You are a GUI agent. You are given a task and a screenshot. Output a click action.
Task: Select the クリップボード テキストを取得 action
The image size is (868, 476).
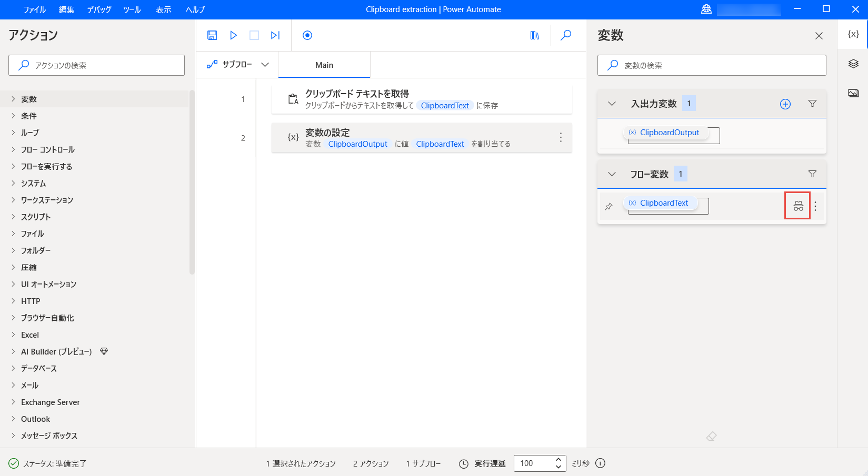coord(422,99)
